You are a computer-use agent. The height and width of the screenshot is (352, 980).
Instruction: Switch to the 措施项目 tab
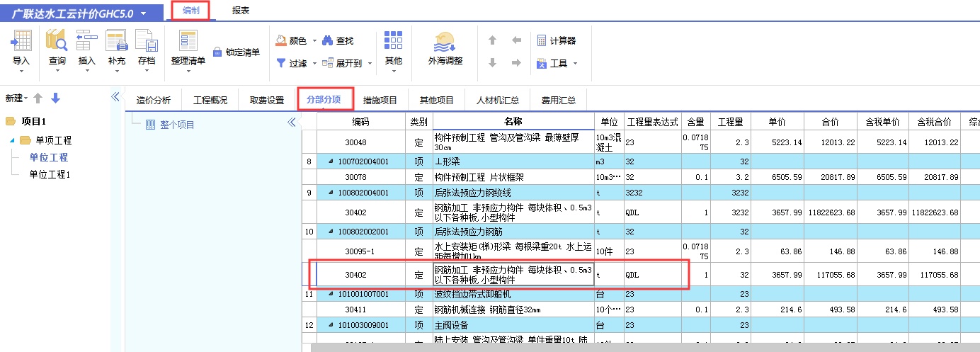tap(380, 100)
